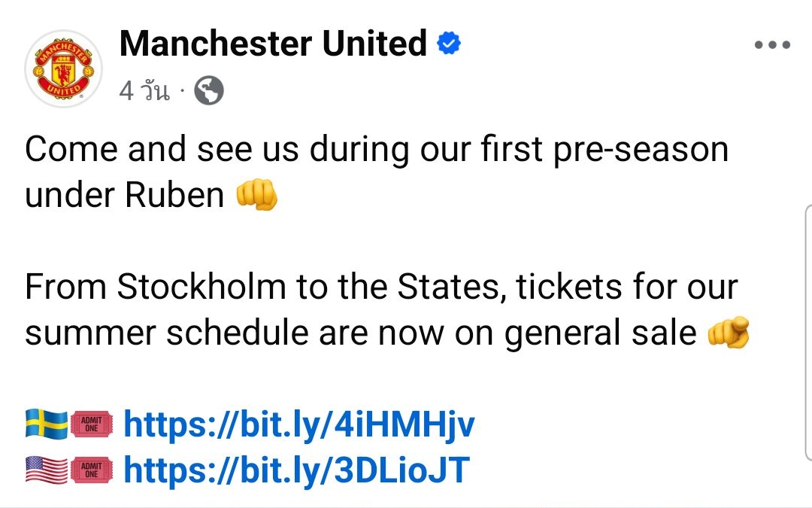Click the word 'Ruben' in the post
The image size is (812, 508).
click(174, 196)
